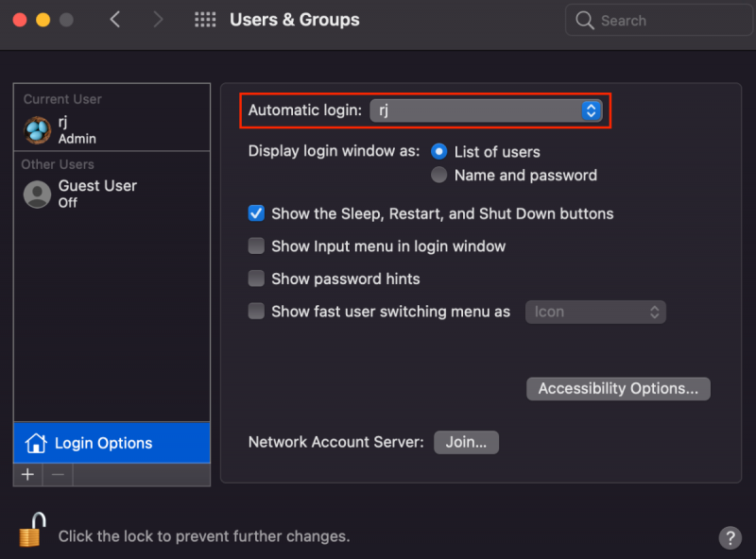The height and width of the screenshot is (559, 756).
Task: Open the fast user switching Icon dropdown
Action: click(595, 312)
